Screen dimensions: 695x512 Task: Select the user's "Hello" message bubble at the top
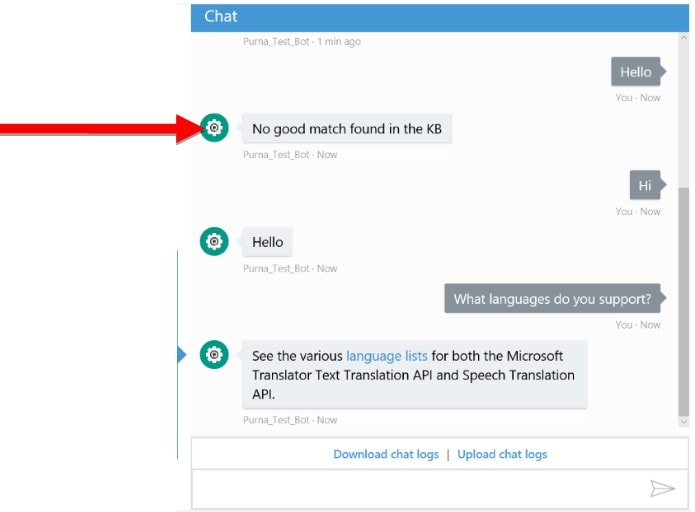[635, 72]
